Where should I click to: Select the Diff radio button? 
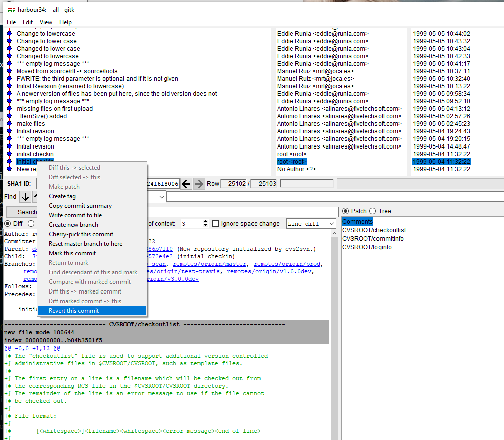point(8,224)
